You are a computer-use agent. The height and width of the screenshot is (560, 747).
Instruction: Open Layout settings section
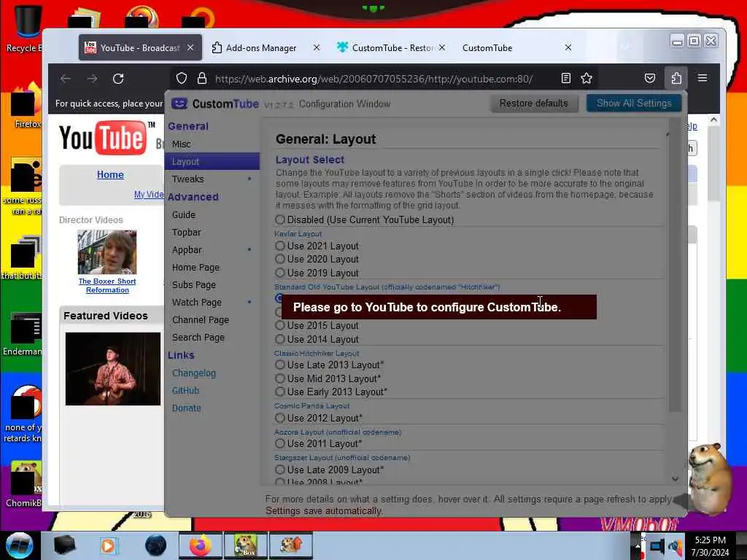[212, 161]
